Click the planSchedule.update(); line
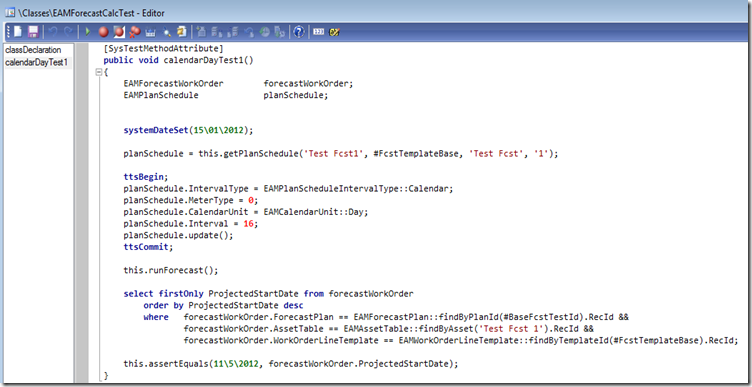Viewport: 752px width, 387px height. (178, 235)
